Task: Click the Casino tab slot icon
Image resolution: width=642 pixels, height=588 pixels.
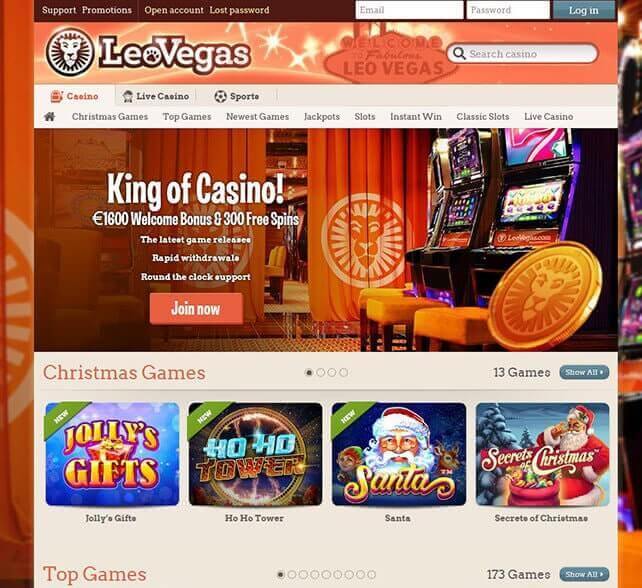Action: tap(56, 96)
